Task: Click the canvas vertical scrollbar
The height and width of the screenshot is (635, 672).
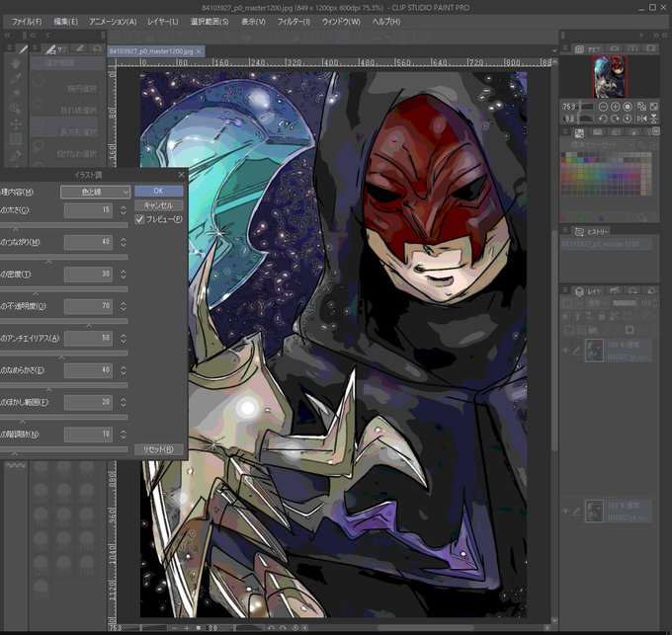Action: pos(554,341)
